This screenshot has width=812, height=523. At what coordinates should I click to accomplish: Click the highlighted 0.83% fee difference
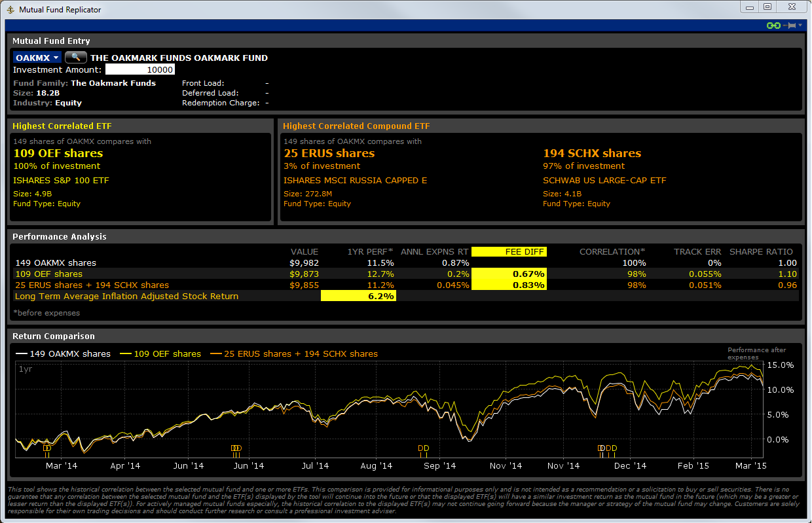tap(509, 285)
